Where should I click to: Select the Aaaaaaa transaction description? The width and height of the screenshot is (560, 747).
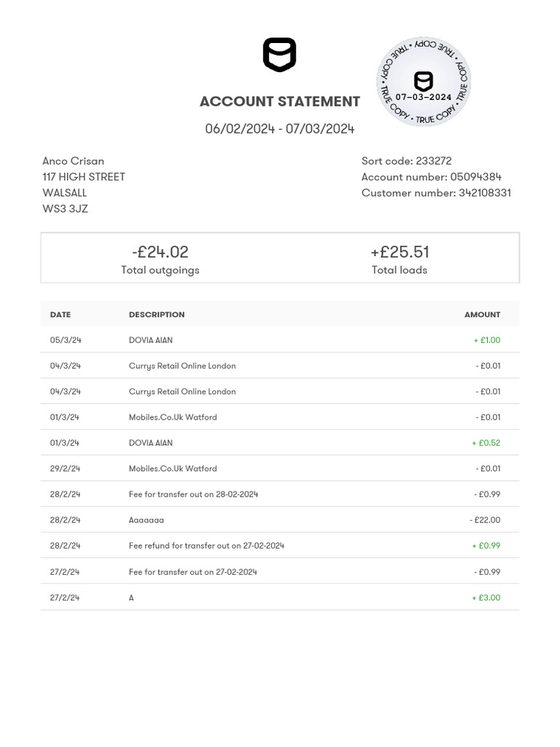point(147,520)
